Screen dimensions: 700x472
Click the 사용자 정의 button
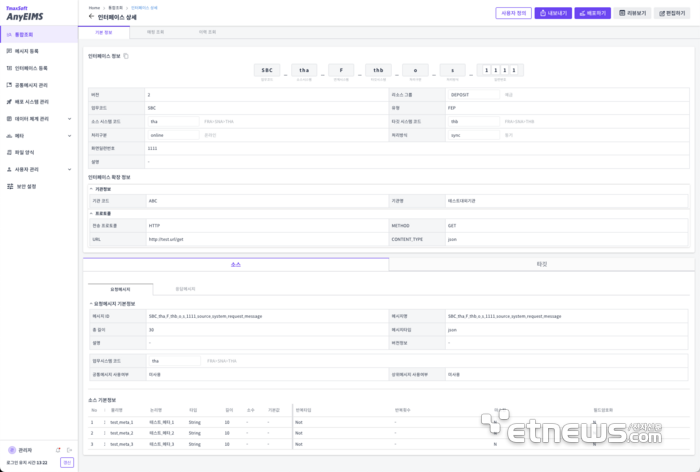pyautogui.click(x=513, y=13)
